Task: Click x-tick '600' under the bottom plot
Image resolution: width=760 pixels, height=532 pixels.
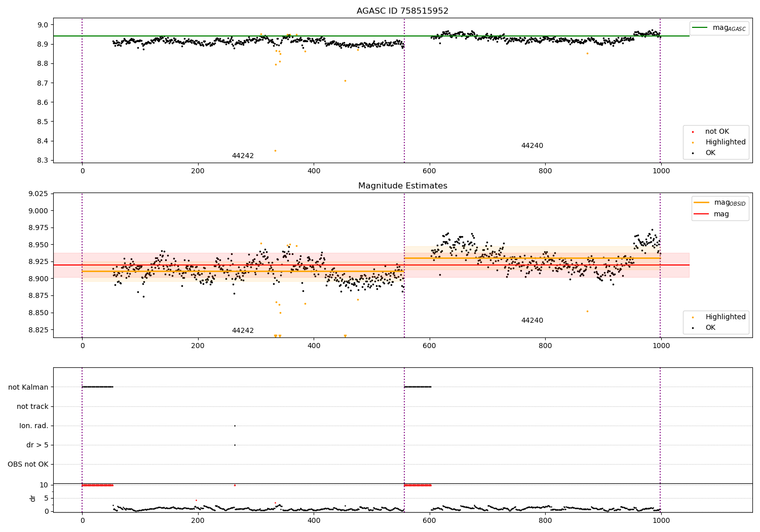Action: click(430, 520)
